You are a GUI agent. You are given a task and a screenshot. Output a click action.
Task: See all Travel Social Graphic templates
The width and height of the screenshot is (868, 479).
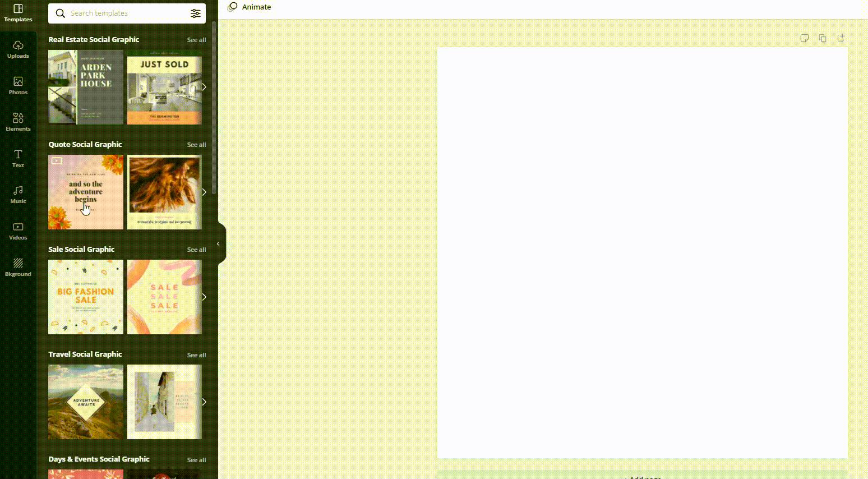point(196,355)
